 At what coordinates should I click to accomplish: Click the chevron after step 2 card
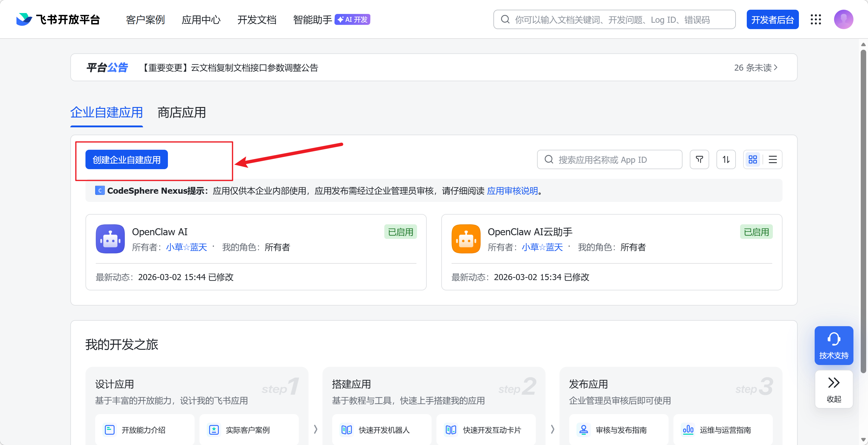[552, 429]
